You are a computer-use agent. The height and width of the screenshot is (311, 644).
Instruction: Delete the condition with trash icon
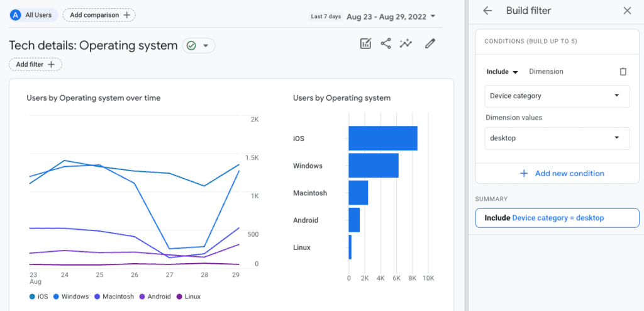[623, 72]
